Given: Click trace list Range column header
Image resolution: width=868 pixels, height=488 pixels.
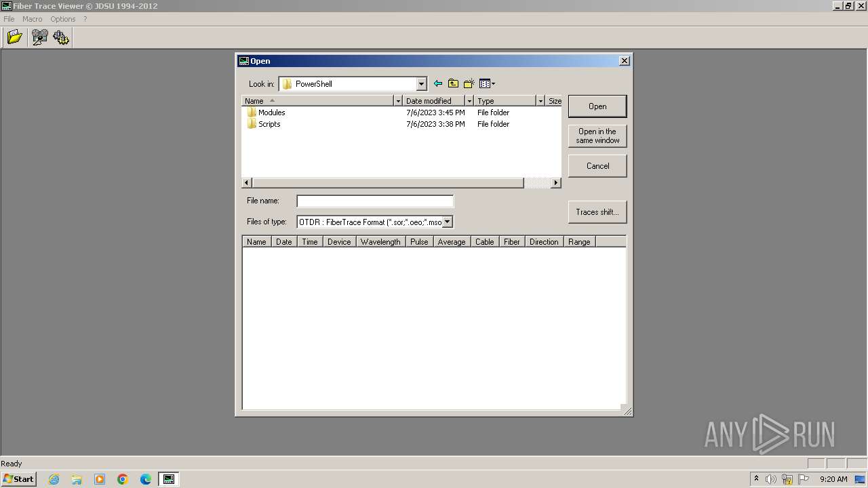Looking at the screenshot, I should [x=579, y=242].
